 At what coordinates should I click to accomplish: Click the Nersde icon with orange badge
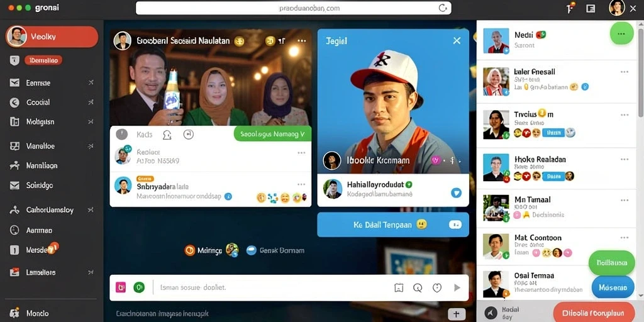click(x=14, y=250)
